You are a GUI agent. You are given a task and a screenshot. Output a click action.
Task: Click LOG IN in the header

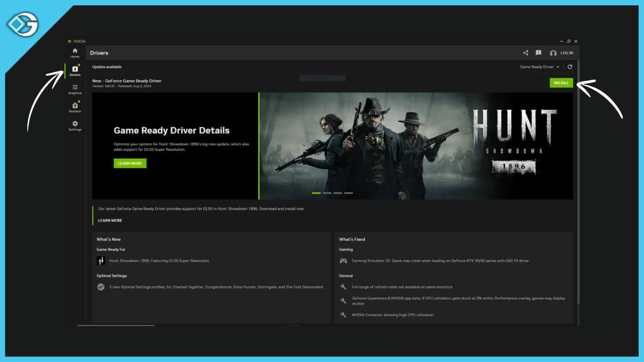pos(567,53)
